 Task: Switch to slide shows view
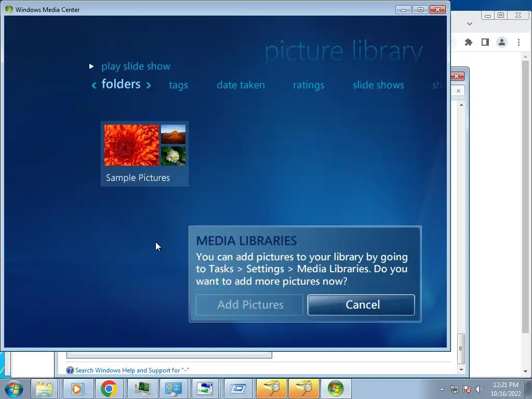378,85
